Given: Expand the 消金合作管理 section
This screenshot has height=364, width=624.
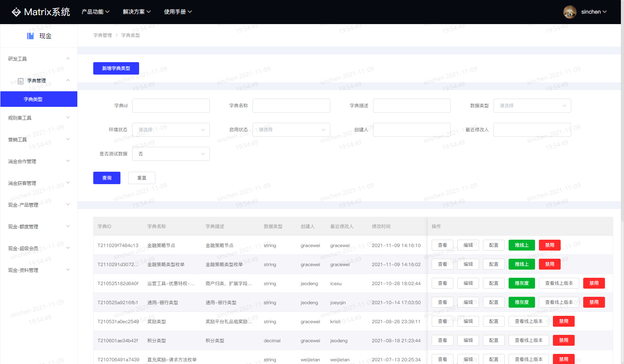Looking at the screenshot, I should (39, 161).
